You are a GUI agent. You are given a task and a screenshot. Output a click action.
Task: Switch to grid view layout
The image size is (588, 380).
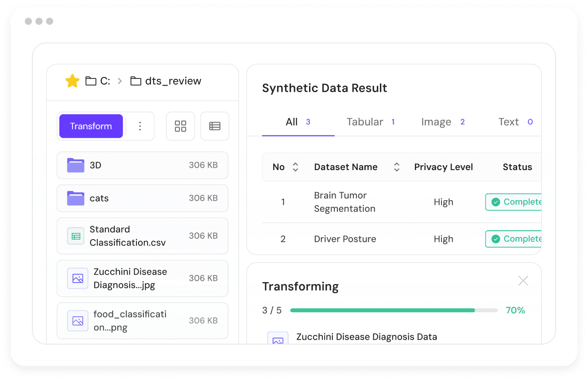[180, 126]
